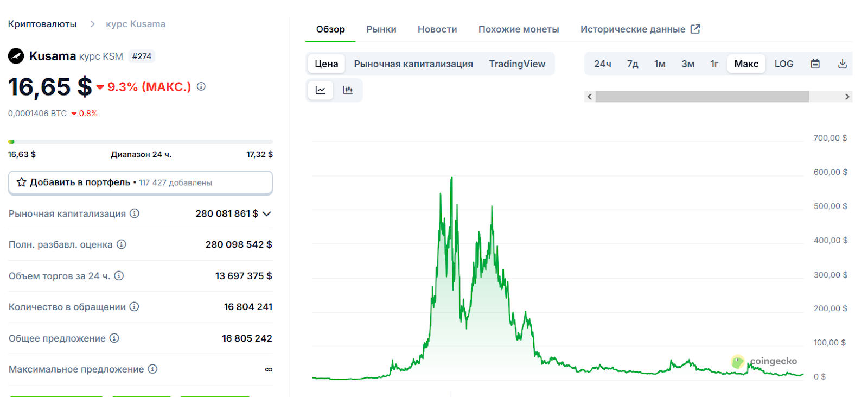The image size is (868, 397).
Task: Click value 280 098 542 $
Action: click(x=239, y=244)
